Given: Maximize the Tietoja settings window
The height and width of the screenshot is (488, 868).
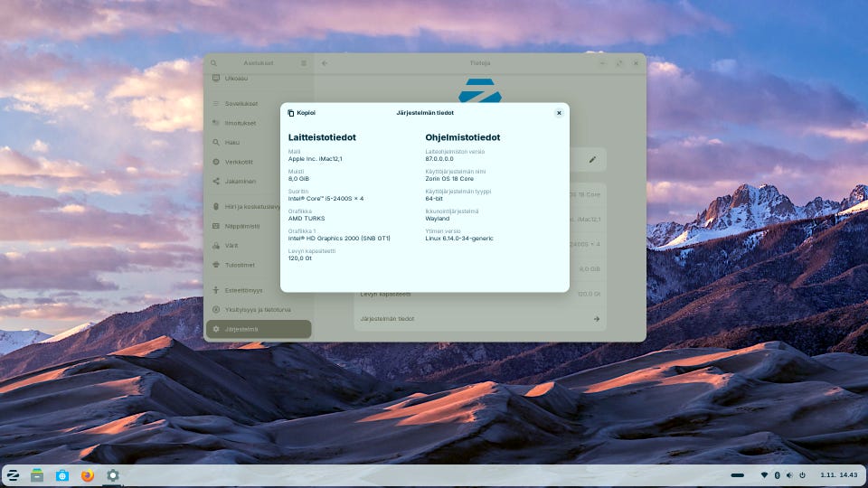Looking at the screenshot, I should point(618,63).
